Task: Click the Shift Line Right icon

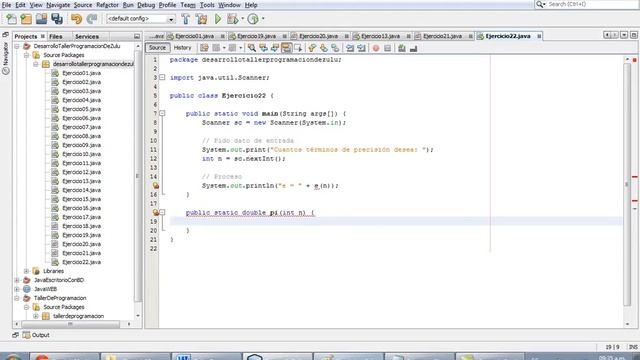Action: (x=361, y=48)
